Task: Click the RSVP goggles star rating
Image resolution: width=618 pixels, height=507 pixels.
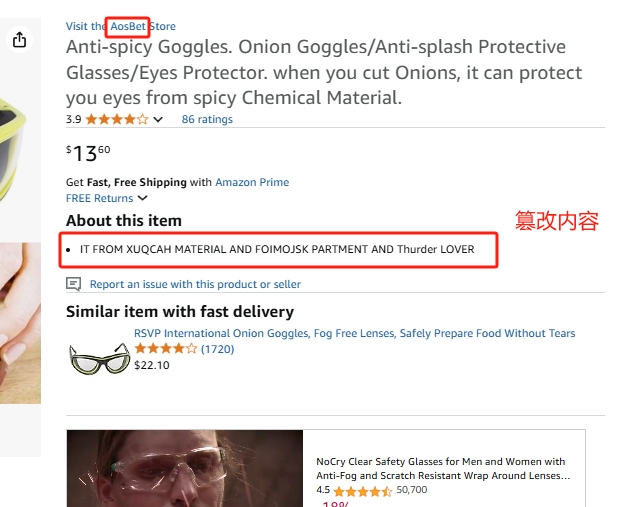Action: 166,349
